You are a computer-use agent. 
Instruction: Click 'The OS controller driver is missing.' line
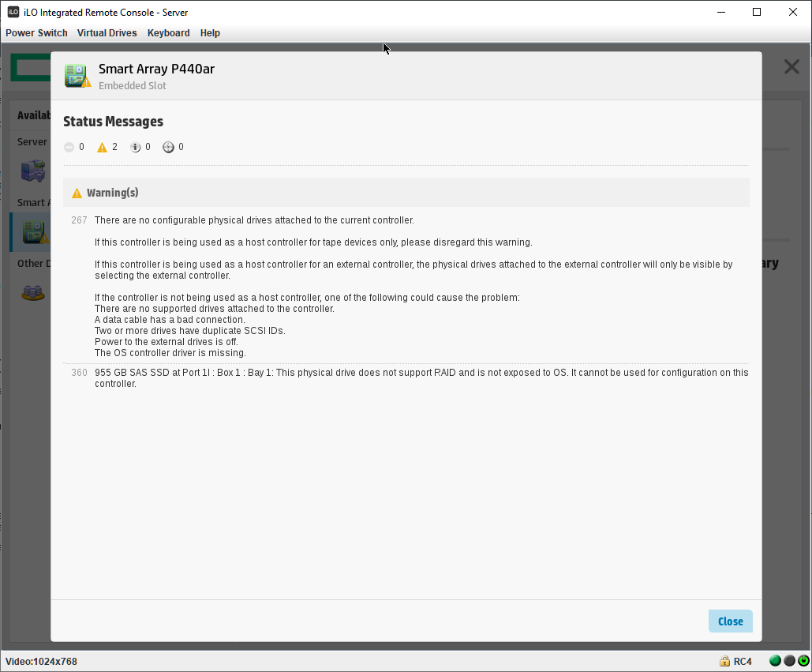tap(170, 353)
